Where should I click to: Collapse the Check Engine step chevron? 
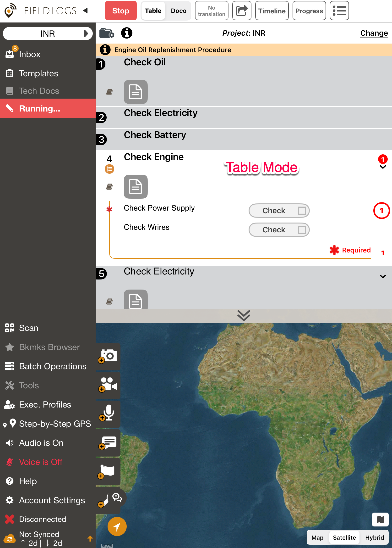pos(383,167)
